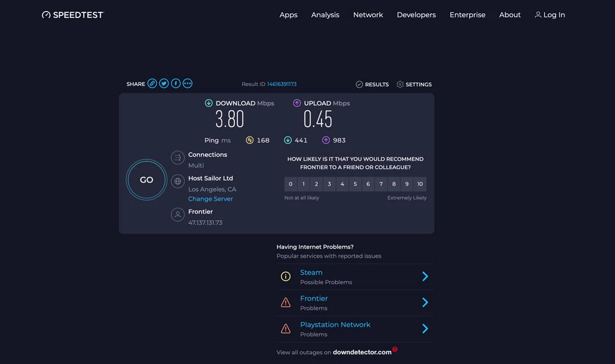Open more share options ellipsis icon
This screenshot has width=615, height=364.
click(x=188, y=84)
